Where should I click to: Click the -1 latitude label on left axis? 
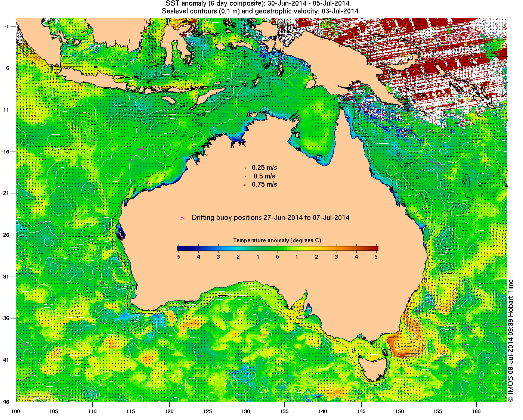[7, 26]
